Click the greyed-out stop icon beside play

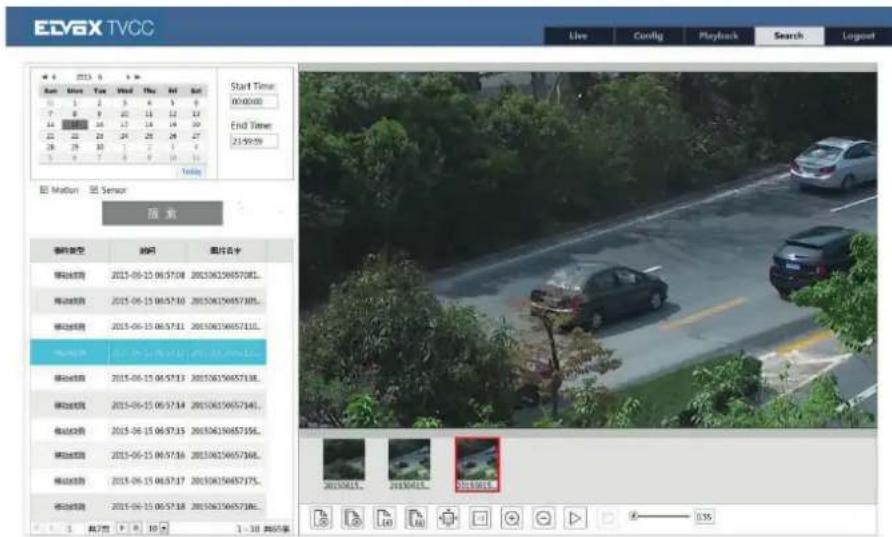tap(607, 518)
